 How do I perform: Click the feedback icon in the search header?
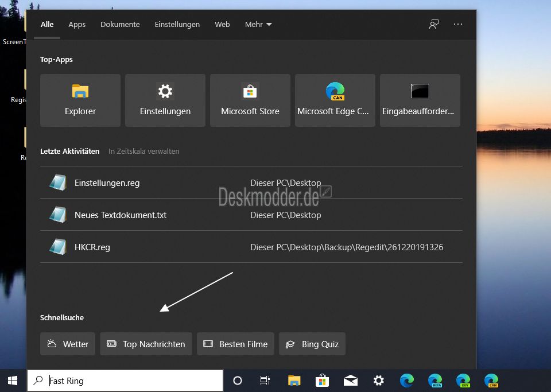pyautogui.click(x=434, y=24)
